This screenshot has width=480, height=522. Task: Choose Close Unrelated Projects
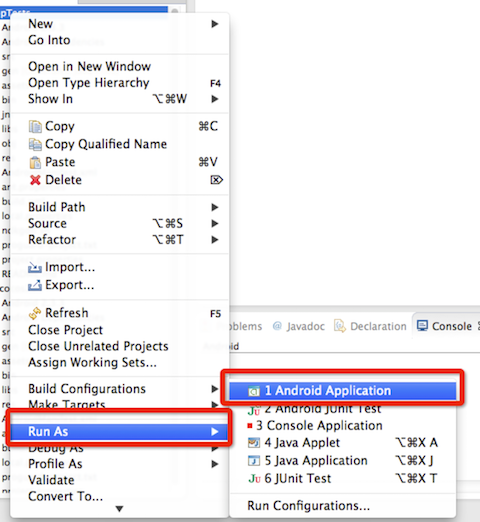tap(98, 346)
